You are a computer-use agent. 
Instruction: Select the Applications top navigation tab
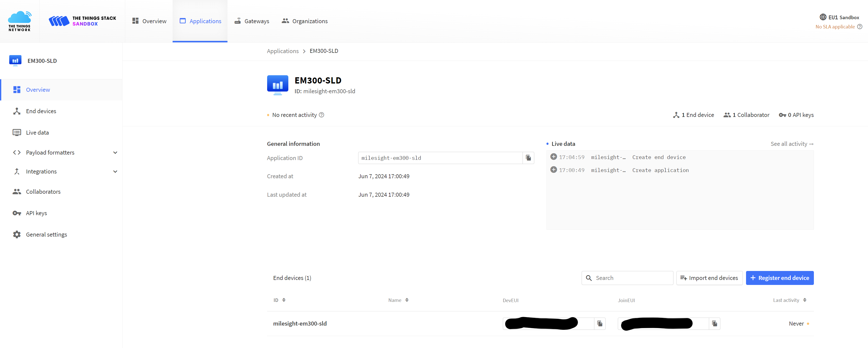coord(200,21)
